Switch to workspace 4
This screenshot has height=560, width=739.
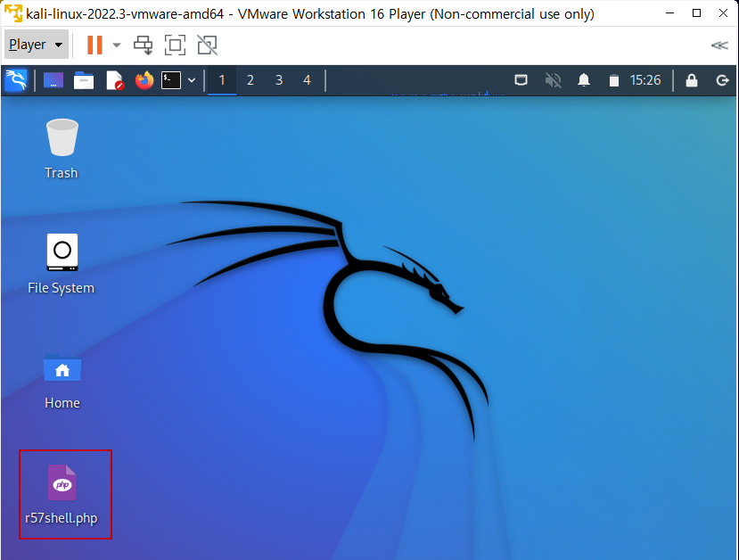click(x=307, y=80)
